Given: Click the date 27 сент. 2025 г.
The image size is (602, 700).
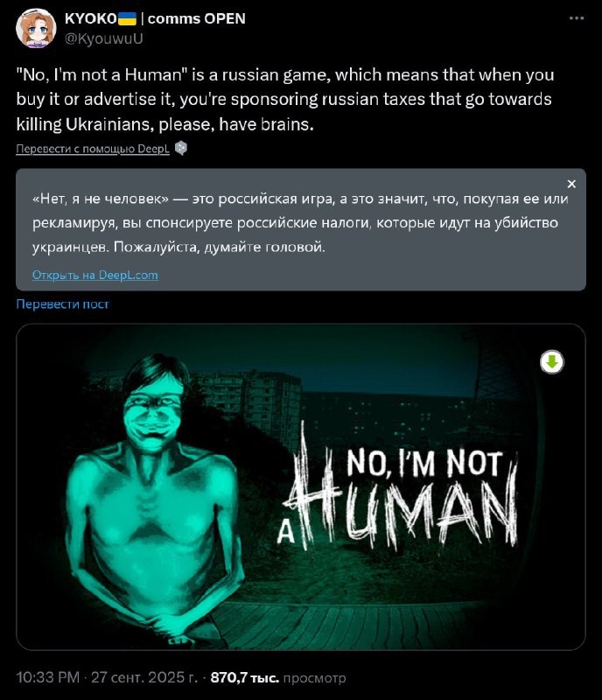Looking at the screenshot, I should 144,677.
